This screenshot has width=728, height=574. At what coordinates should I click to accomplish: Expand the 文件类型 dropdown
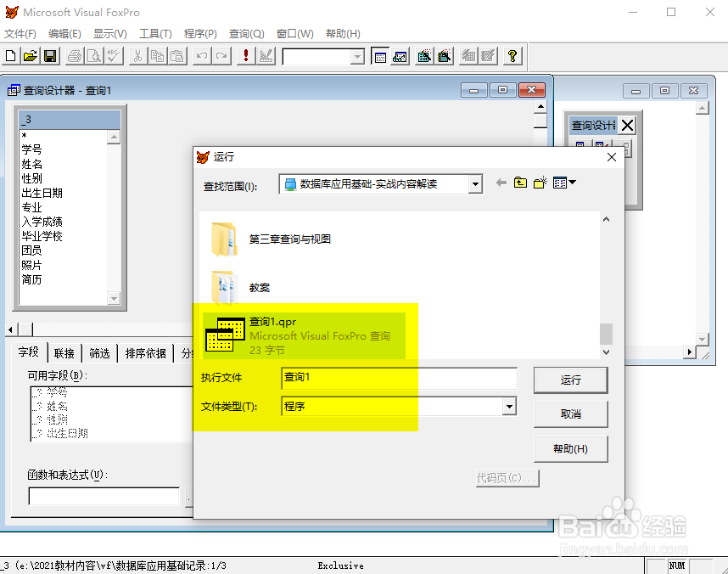tap(509, 406)
